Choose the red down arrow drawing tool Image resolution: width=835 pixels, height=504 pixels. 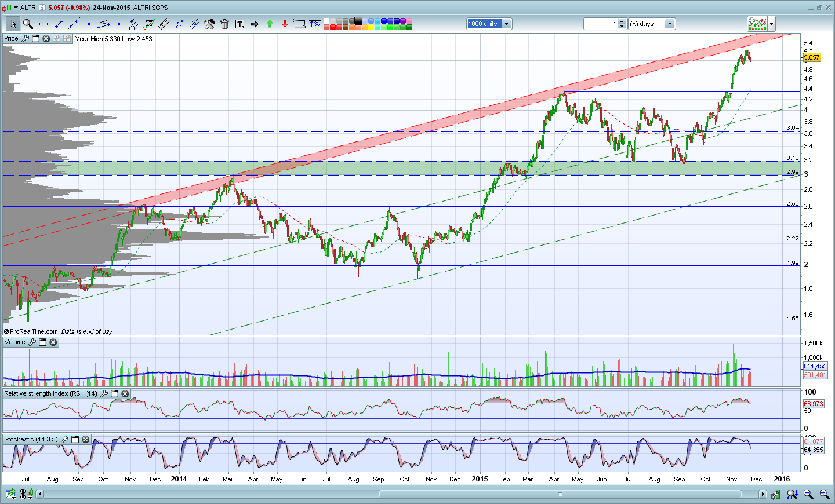click(285, 24)
